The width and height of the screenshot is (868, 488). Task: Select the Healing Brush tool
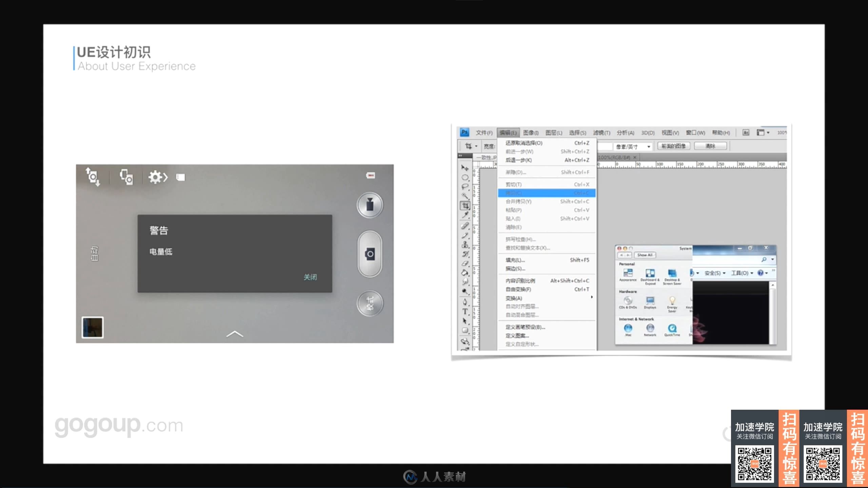pos(465,226)
